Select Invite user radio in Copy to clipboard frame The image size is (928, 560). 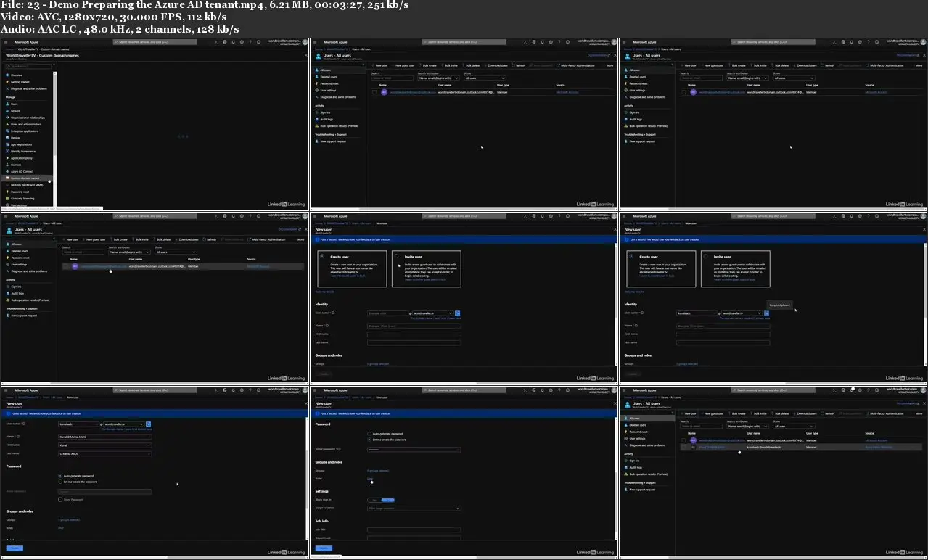[705, 256]
